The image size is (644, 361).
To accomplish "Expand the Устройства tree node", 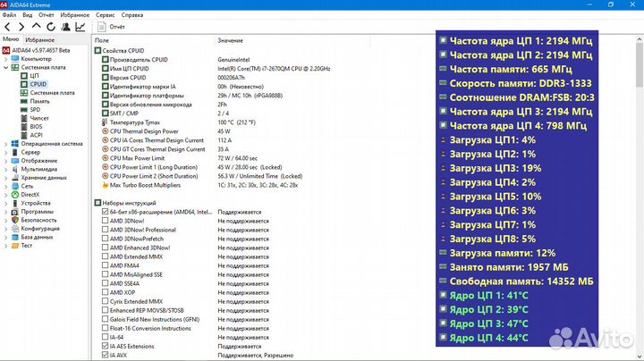I will point(5,203).
